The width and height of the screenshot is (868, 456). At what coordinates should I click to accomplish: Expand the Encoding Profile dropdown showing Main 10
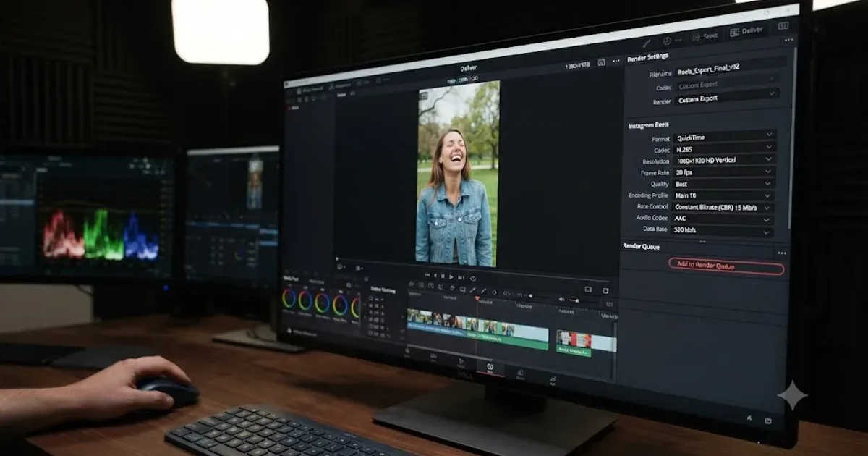[723, 195]
